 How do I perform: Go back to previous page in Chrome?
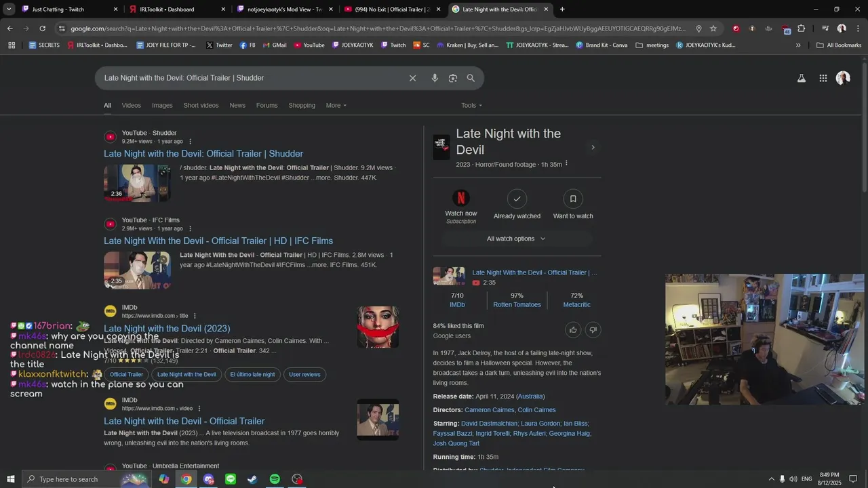tap(9, 28)
